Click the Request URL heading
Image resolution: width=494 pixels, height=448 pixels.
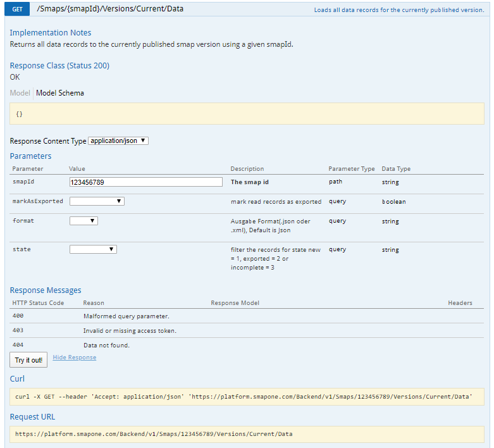(32, 417)
